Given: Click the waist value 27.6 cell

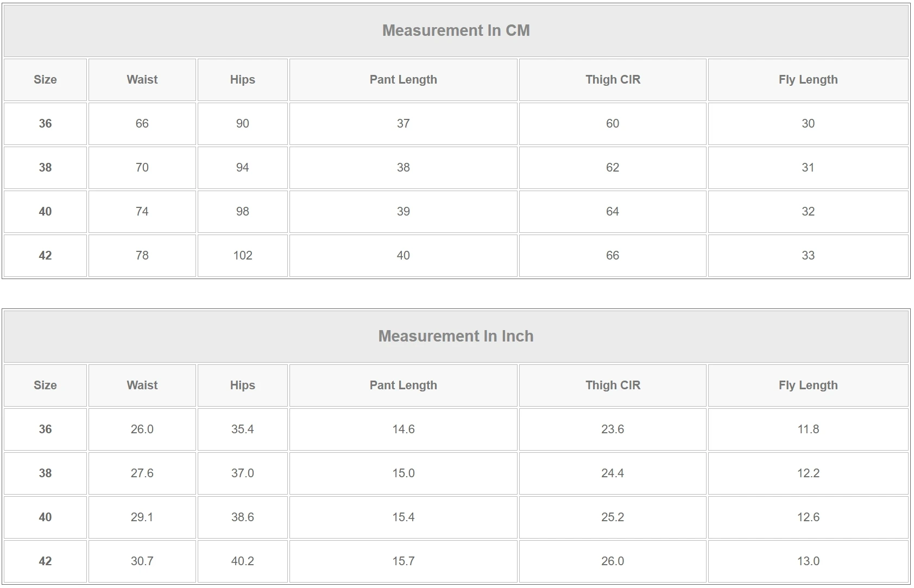Looking at the screenshot, I should [x=142, y=473].
